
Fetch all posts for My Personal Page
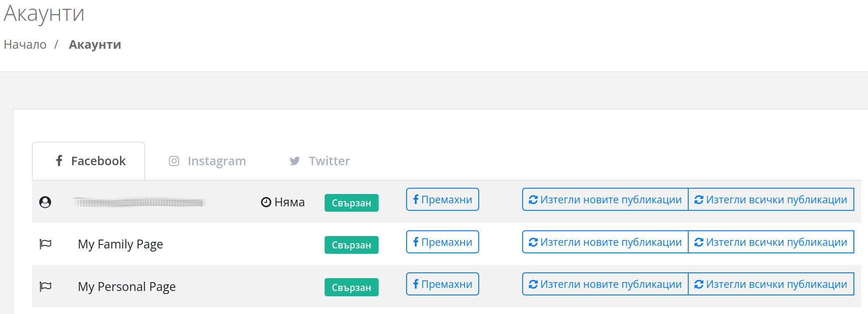(x=771, y=284)
